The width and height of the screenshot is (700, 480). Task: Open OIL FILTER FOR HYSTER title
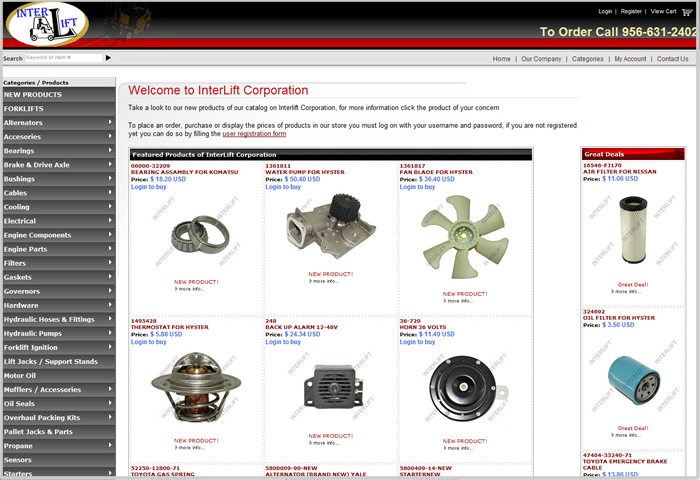click(x=619, y=318)
